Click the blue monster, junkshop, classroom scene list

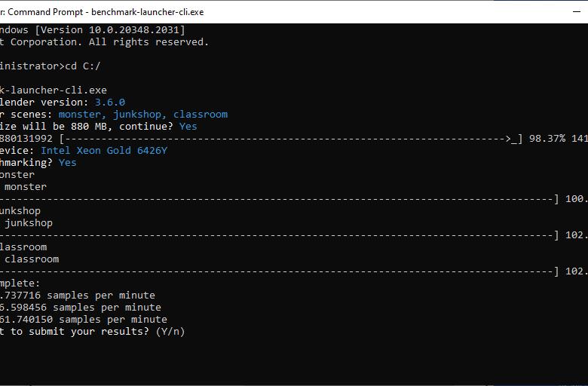click(143, 115)
